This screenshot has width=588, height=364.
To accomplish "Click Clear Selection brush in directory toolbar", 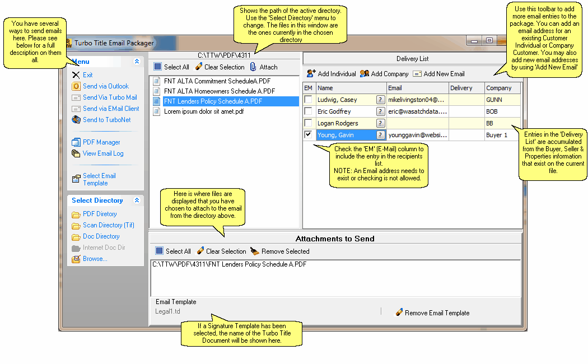I will [x=199, y=66].
